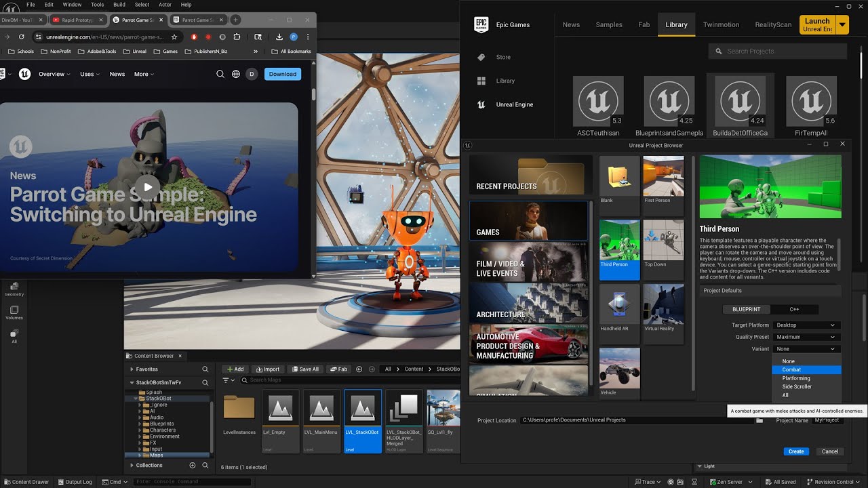
Task: Open the Schools bookmark folder
Action: [x=21, y=51]
